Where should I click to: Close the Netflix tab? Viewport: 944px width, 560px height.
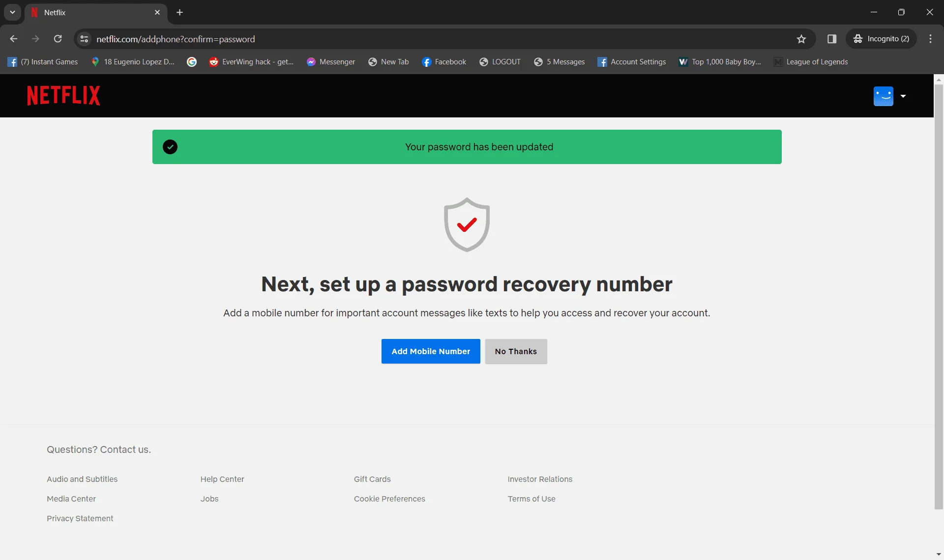[157, 12]
